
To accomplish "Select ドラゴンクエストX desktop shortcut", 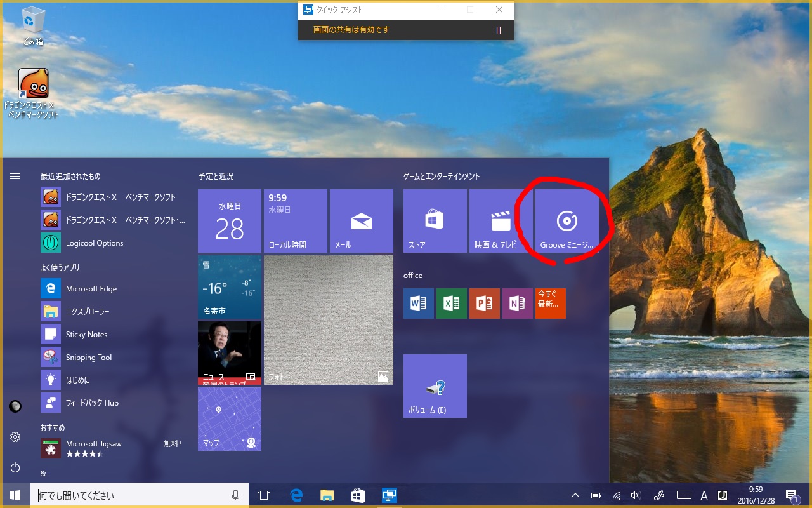I will click(x=33, y=93).
